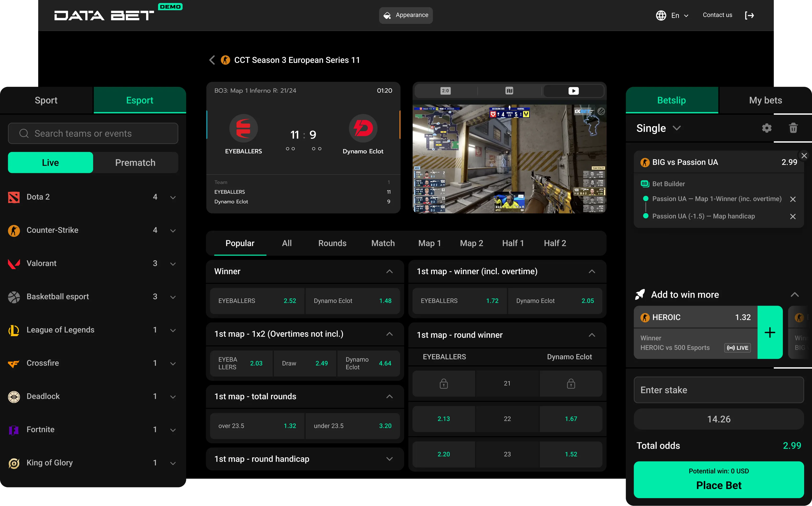Open the map view icon above stream

pos(509,91)
